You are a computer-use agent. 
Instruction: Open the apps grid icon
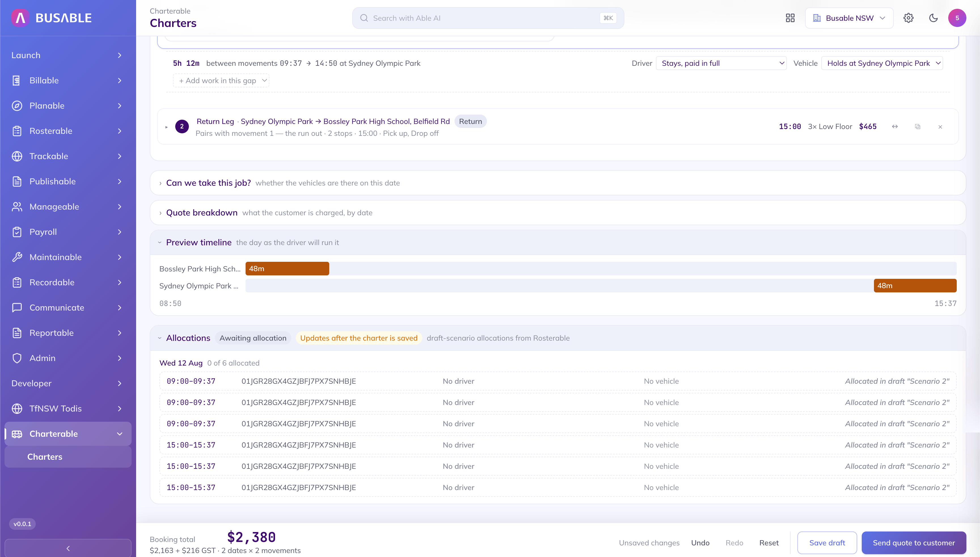tap(790, 18)
